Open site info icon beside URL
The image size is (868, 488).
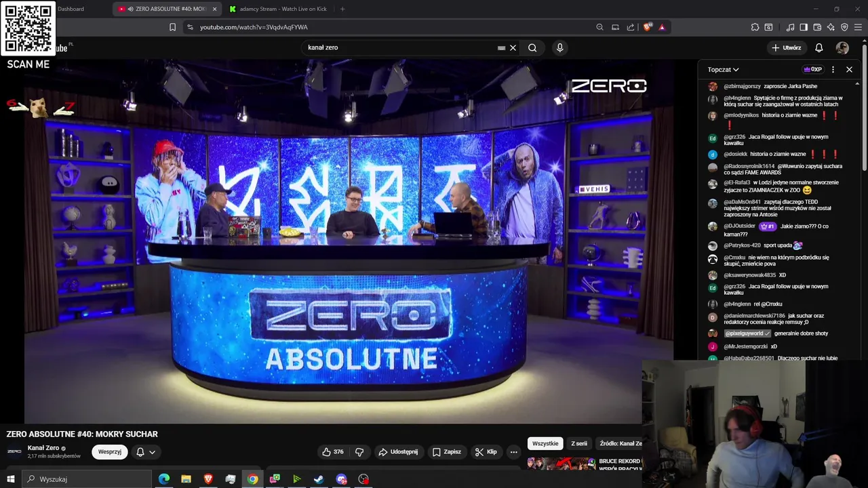point(190,27)
